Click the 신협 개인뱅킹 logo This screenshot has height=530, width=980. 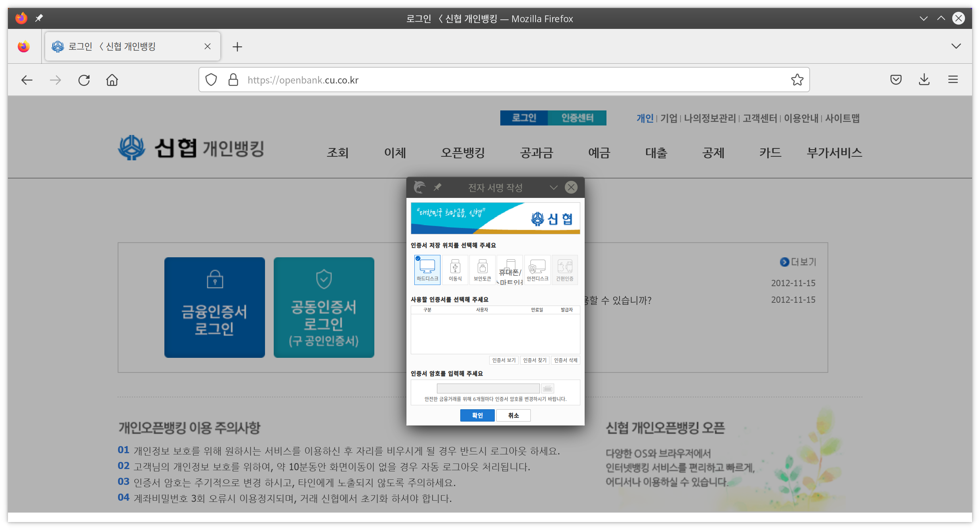pos(191,148)
